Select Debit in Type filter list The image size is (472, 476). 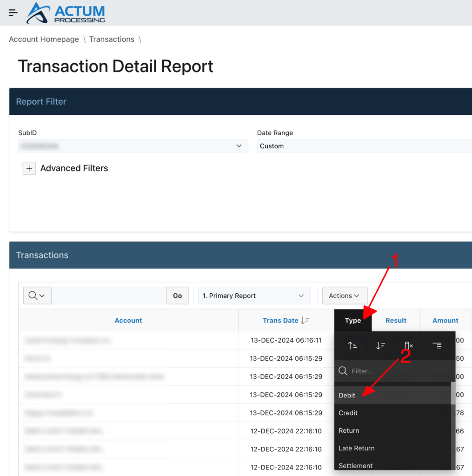pyautogui.click(x=393, y=395)
